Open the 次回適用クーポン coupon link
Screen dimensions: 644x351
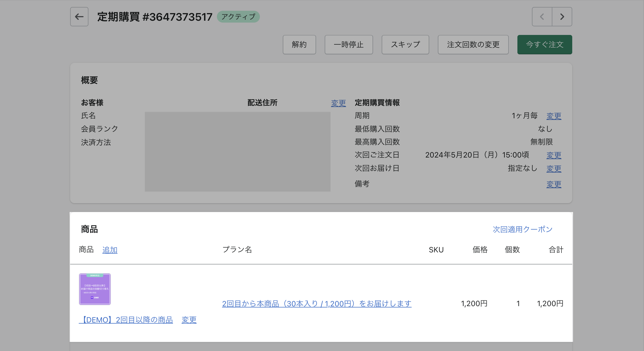[x=522, y=229]
